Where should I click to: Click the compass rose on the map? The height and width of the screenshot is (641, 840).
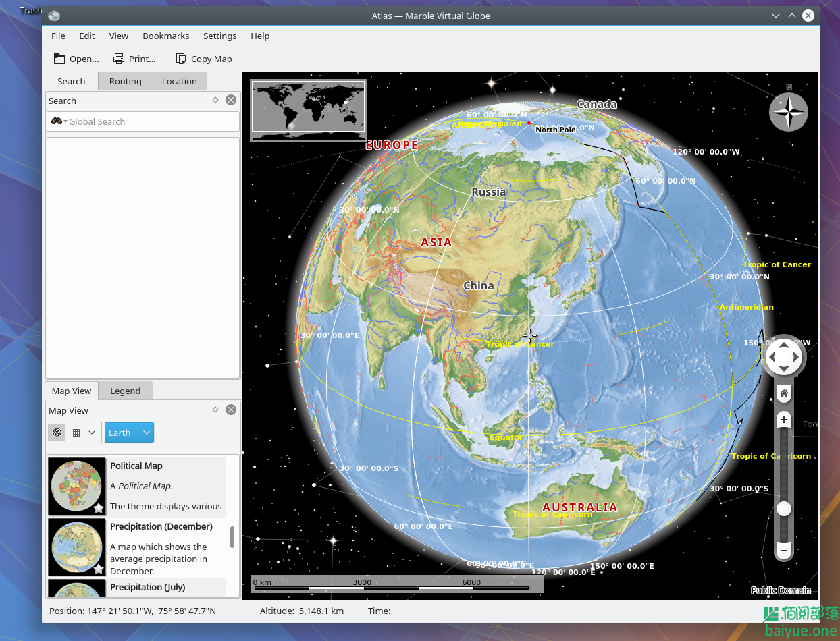pyautogui.click(x=789, y=111)
